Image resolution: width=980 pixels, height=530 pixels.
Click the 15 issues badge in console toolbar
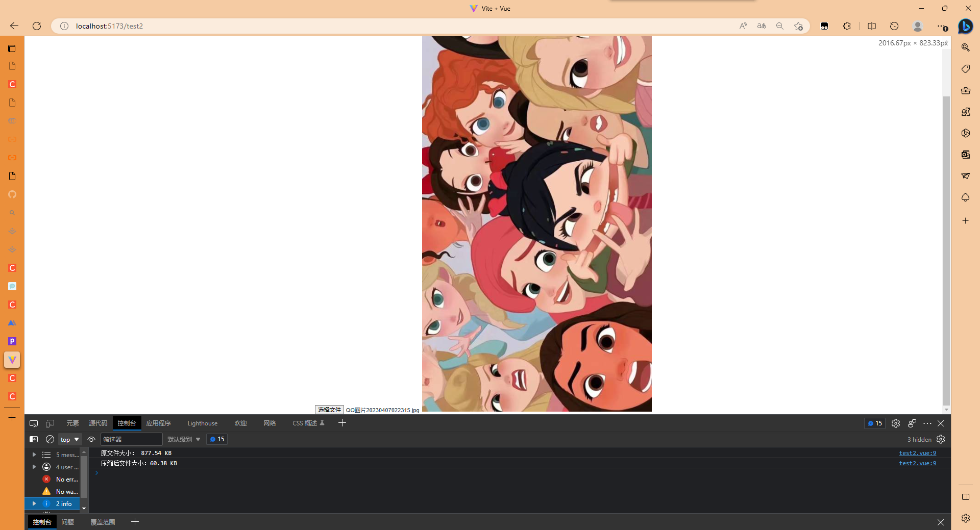click(217, 439)
